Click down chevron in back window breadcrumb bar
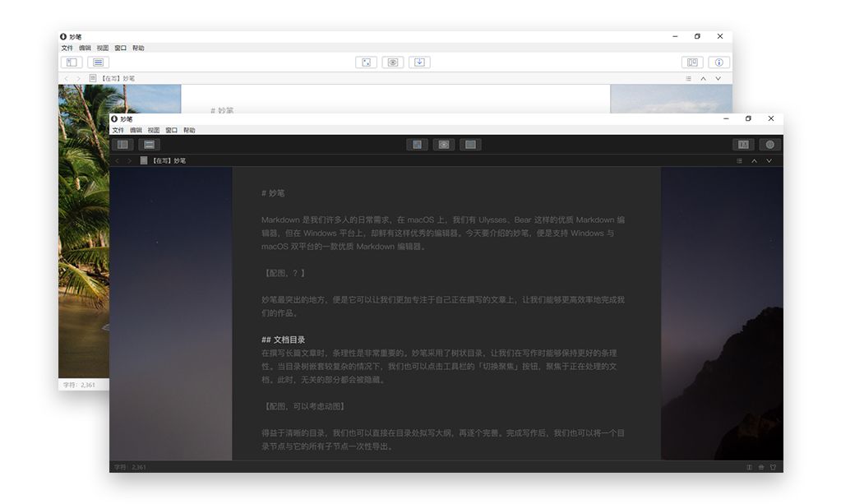The image size is (841, 504). click(x=719, y=79)
